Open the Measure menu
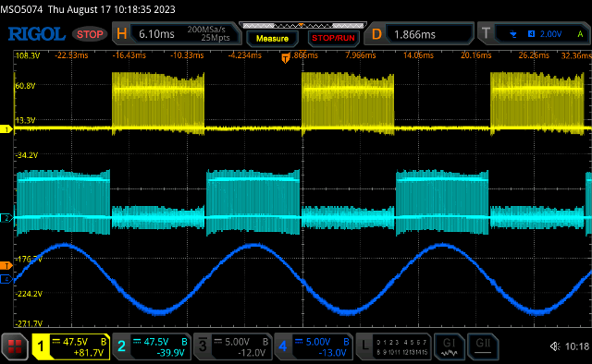Screen dimensions: 592x364 (272, 39)
